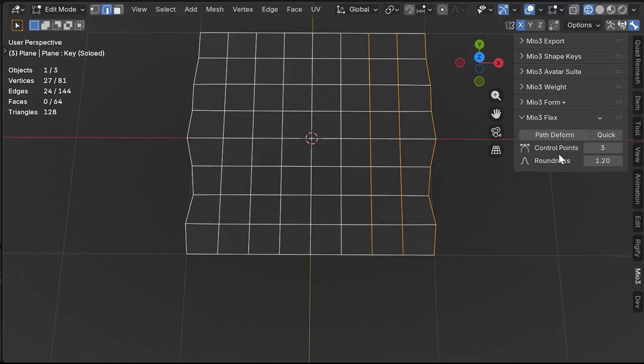Click the Path Deform button
This screenshot has height=364, width=644.
[554, 135]
